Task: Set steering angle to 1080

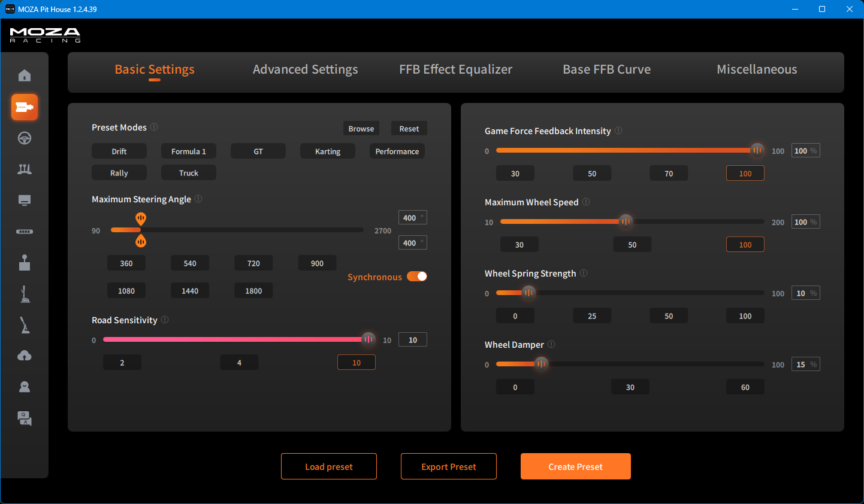Action: [126, 291]
